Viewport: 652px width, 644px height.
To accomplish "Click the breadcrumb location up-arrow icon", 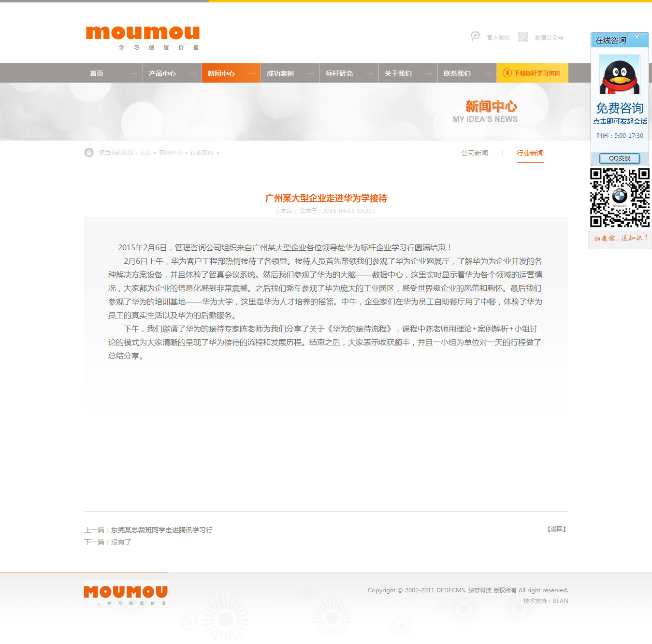I will click(89, 153).
